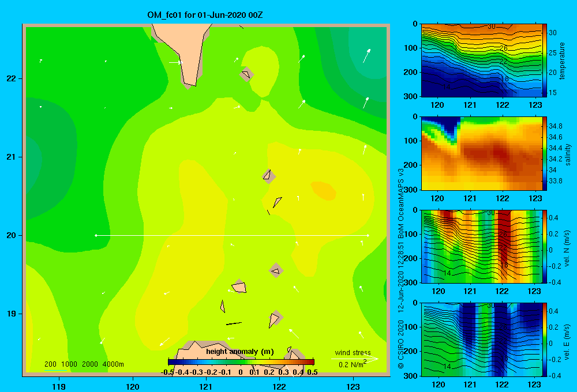Click longitude 123 label on main map axis
577x392 pixels.
click(353, 386)
